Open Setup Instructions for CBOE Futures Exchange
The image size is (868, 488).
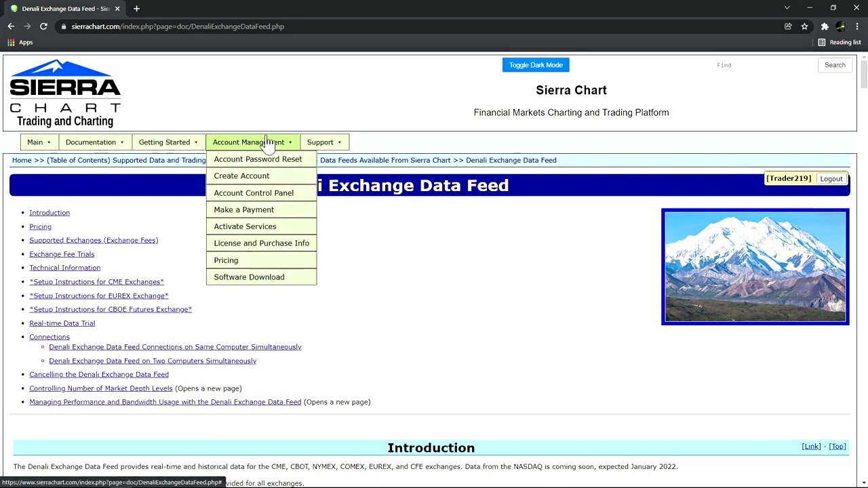pyautogui.click(x=111, y=310)
